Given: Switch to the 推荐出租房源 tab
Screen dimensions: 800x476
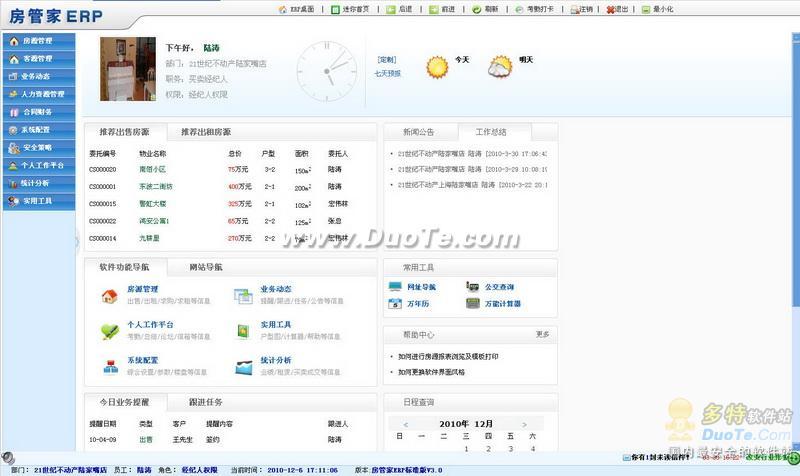Looking at the screenshot, I should (206, 132).
